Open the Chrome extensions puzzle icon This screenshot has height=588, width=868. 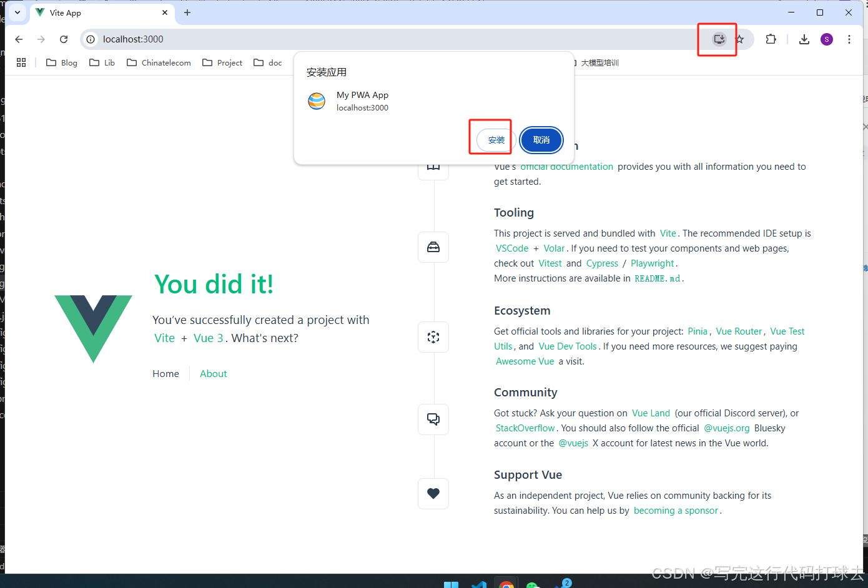[x=771, y=39]
